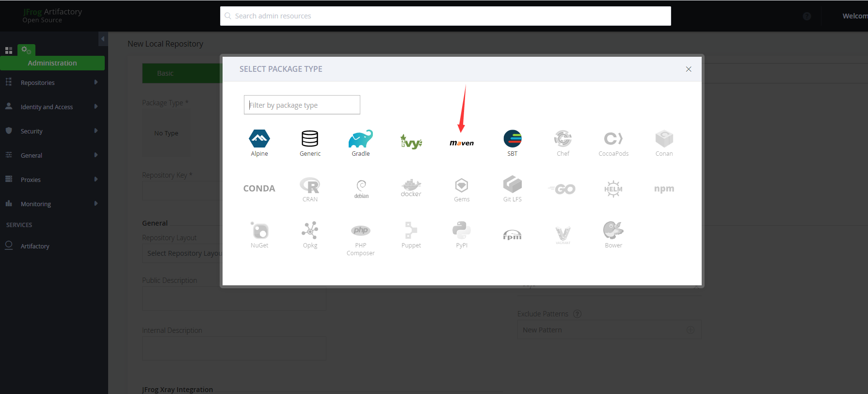The image size is (868, 394).
Task: Select the Conda package type
Action: coord(259,188)
